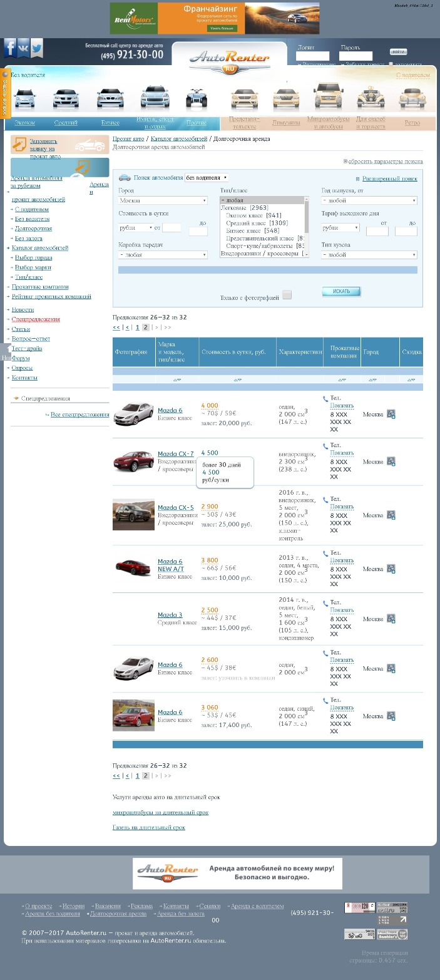
Task: Select Эконом класс in the Тип/класс list
Action: (254, 215)
